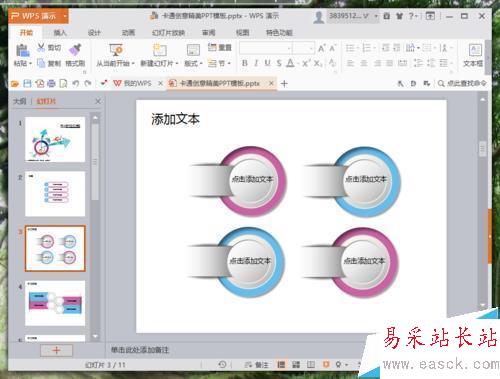Expand the Paste (粘贴) dropdown arrow
The height and width of the screenshot is (379, 500).
pos(30,63)
